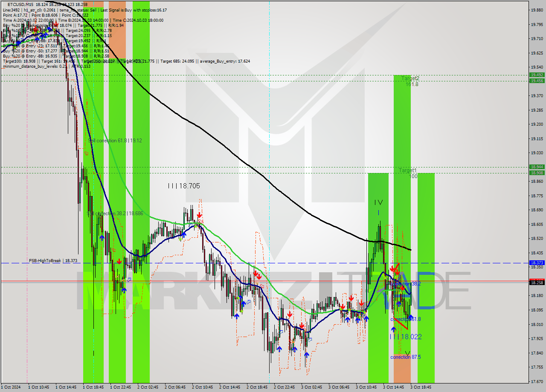Click 'Sell correction 38.2 | 18.686' label
The height and width of the screenshot is (392, 546).
(x=115, y=213)
